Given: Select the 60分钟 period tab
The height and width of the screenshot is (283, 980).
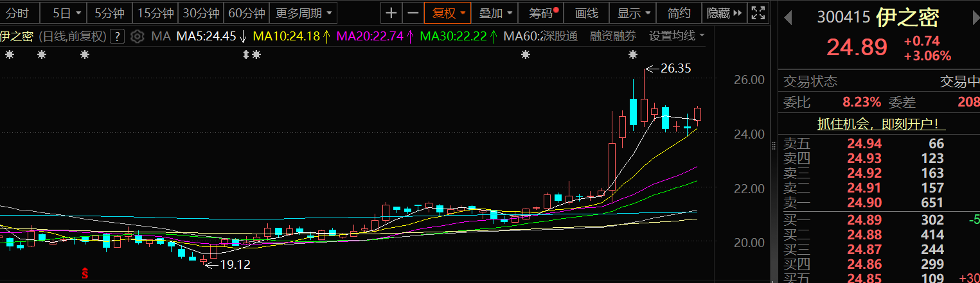Looking at the screenshot, I should (247, 13).
